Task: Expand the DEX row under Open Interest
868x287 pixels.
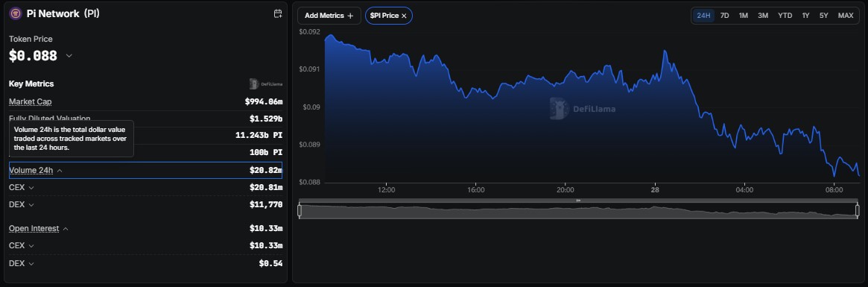Action: click(x=31, y=264)
